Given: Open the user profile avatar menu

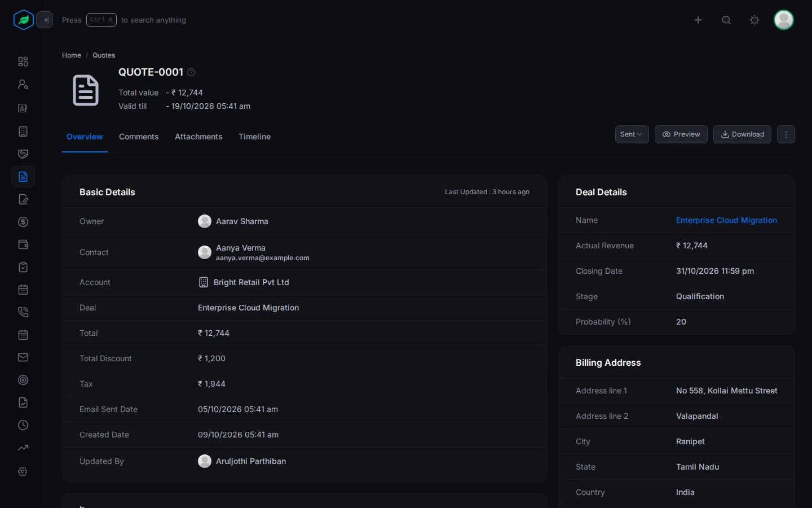Looking at the screenshot, I should [784, 20].
